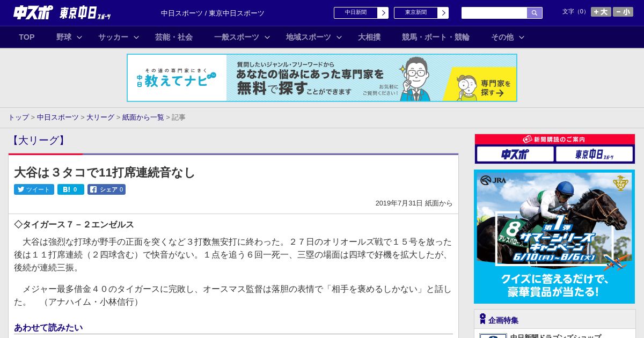Open the 芸能・社会 navigation item
Screen dimensions: 644x338
[174, 37]
